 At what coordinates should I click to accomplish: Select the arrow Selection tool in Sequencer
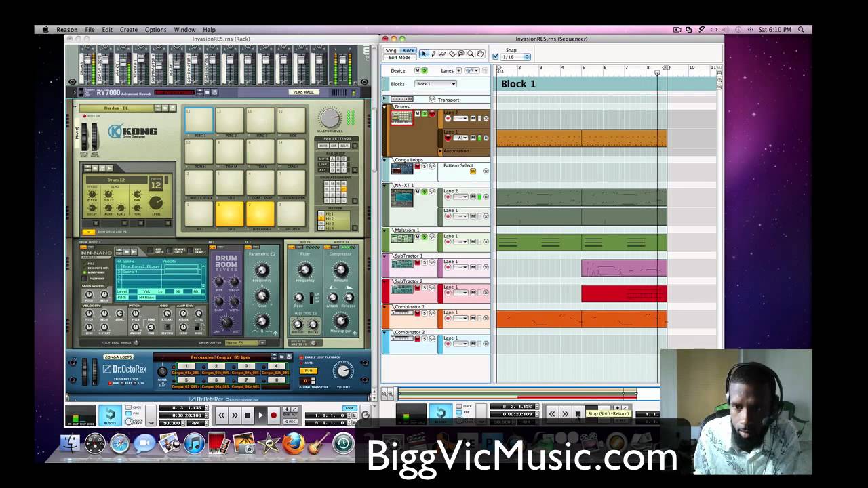(x=425, y=54)
